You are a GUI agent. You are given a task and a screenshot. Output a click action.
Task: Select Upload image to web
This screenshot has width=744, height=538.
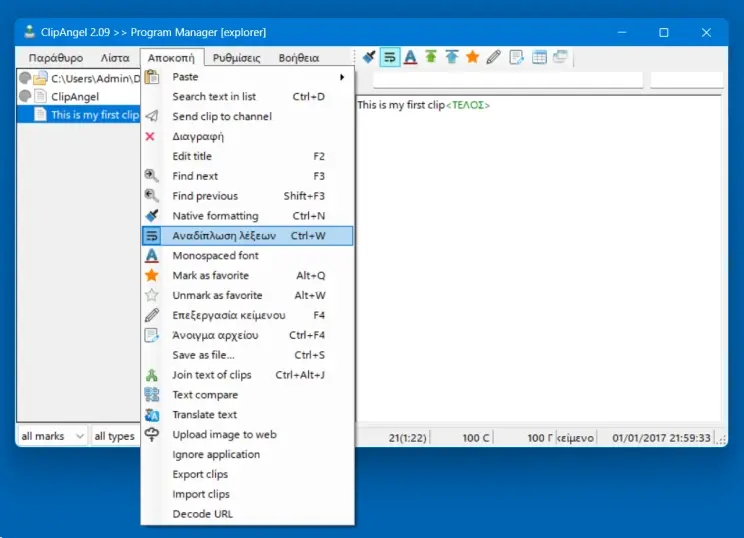248,435
